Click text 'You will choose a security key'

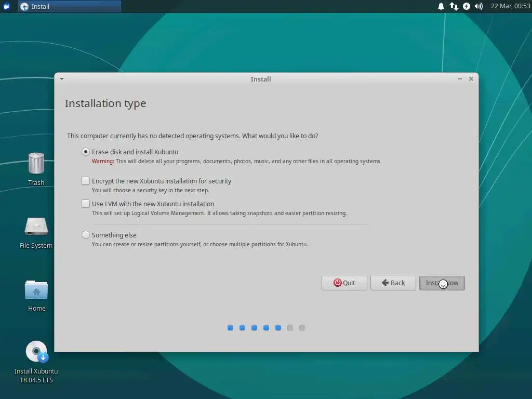click(150, 190)
